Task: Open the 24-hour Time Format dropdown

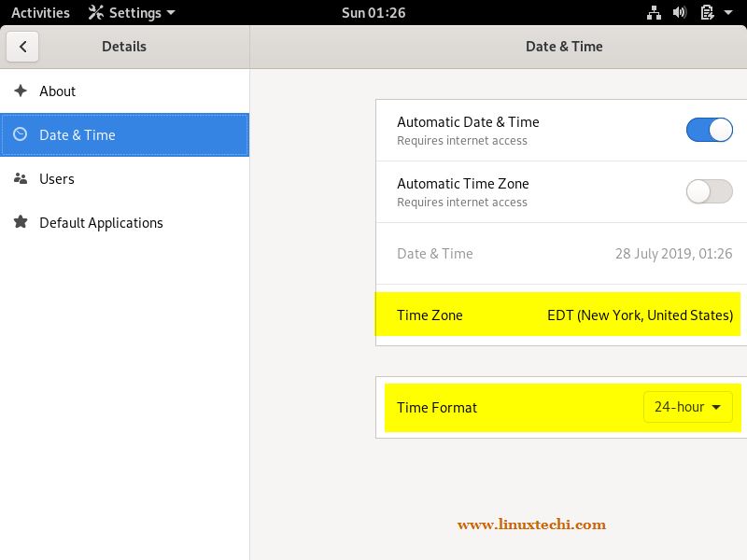Action: (688, 407)
